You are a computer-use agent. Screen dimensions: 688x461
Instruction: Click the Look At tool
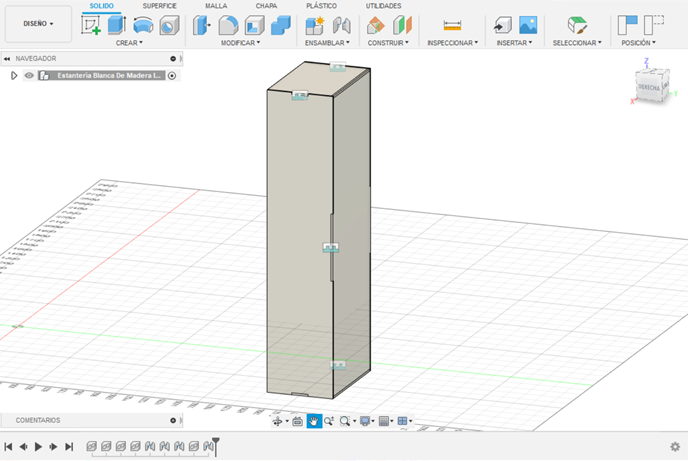pos(297,422)
